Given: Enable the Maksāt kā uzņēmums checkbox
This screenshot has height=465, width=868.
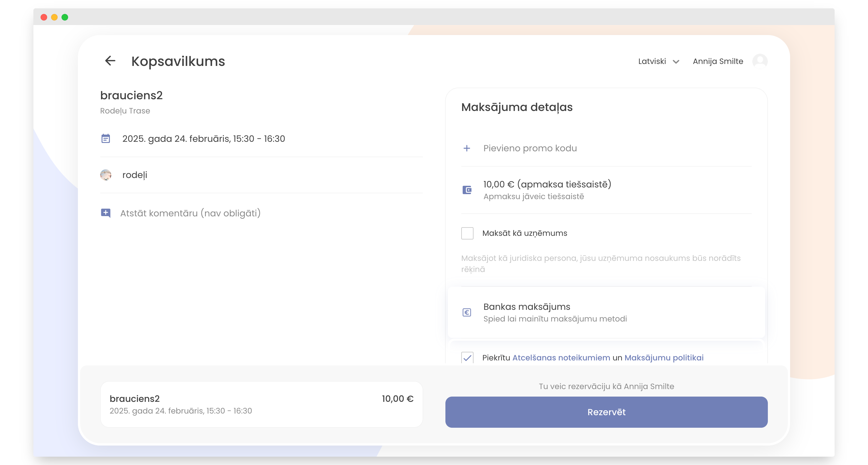Looking at the screenshot, I should [x=467, y=233].
